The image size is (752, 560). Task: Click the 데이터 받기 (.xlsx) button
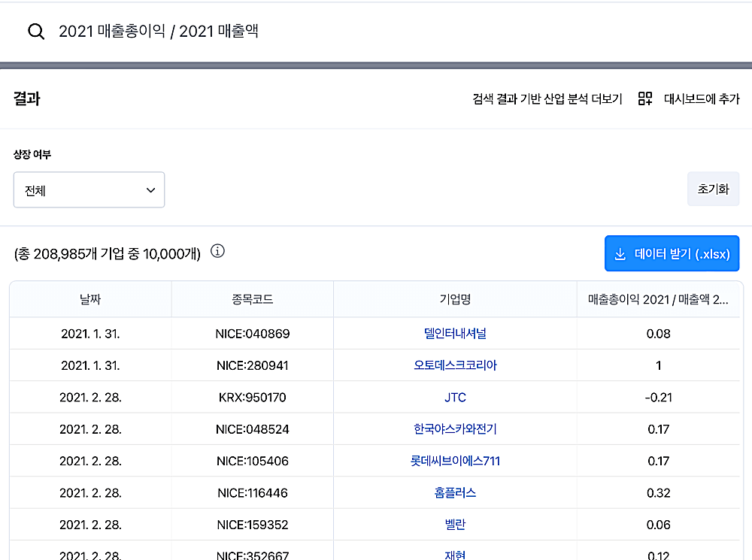tap(672, 253)
